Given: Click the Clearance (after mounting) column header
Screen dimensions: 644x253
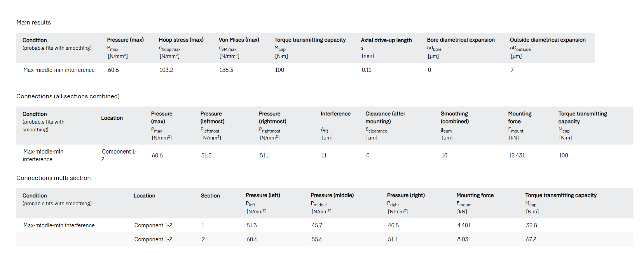Looking at the screenshot, I should coord(385,117).
